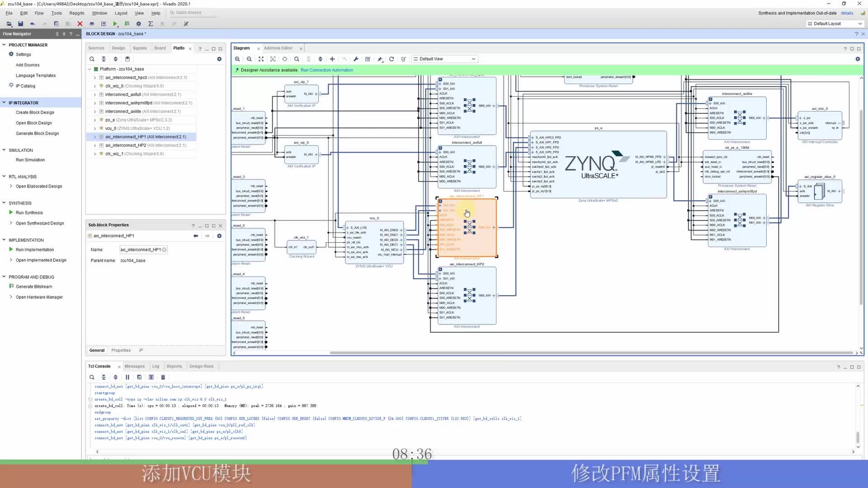Screen dimensions: 868x488
Task: Open main toolbar Settings gear icon
Action: [139, 23]
